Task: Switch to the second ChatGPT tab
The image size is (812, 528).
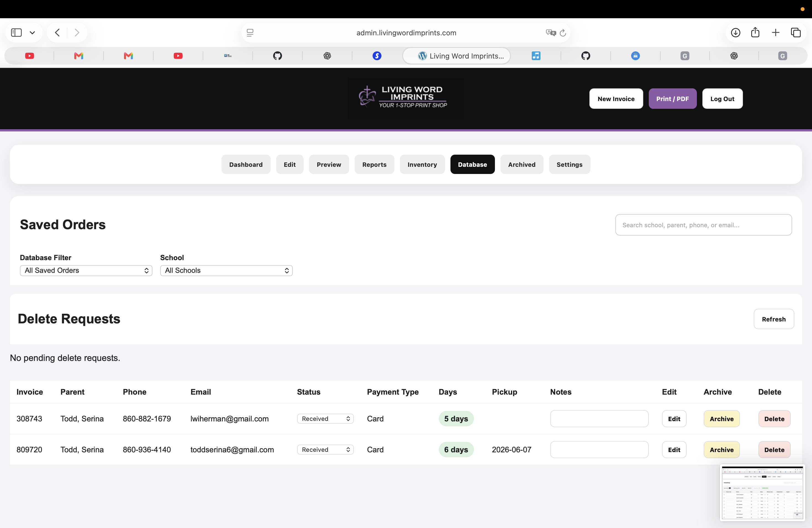Action: 734,56
